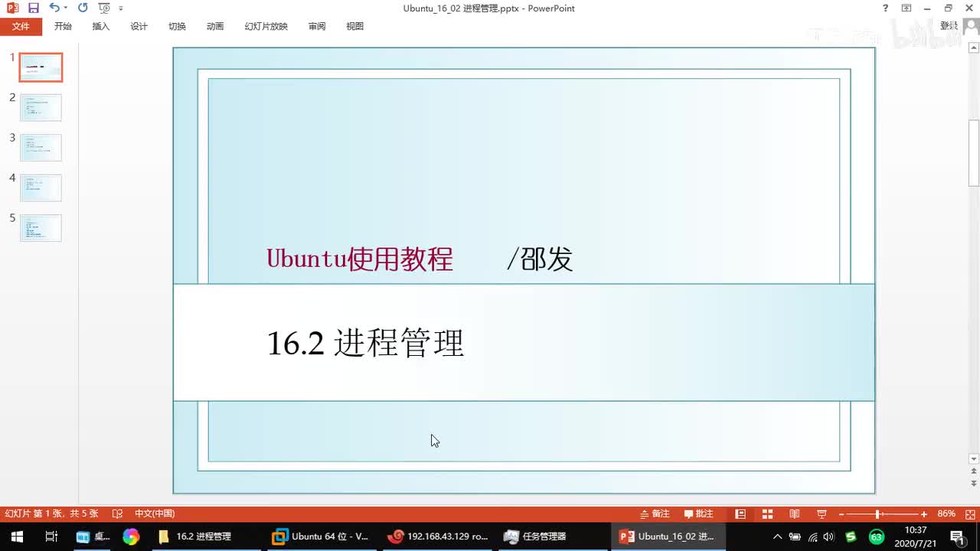Fit slide to current window icon
This screenshot has width=980, height=551.
click(x=969, y=514)
